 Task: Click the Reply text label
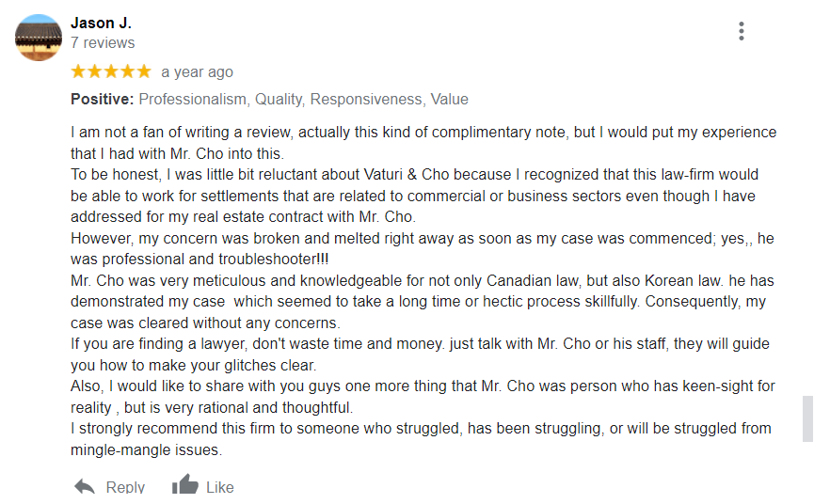[125, 487]
